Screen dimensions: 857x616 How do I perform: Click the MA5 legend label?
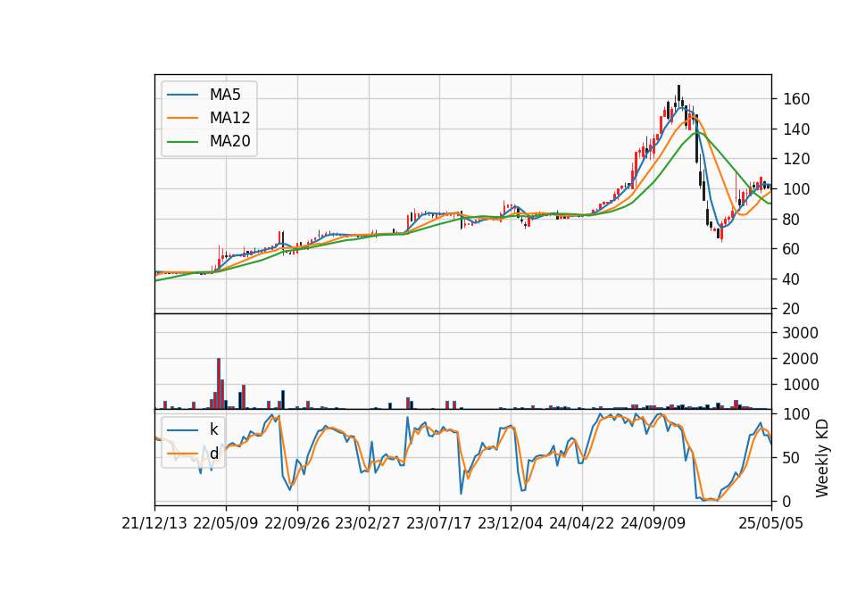coord(225,95)
